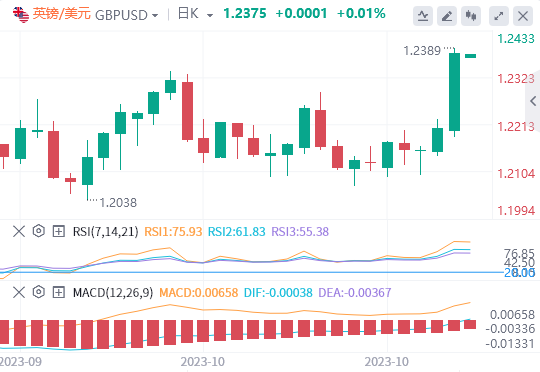Select the tall green candle near 1.2389
Screen dimensions: 540x372
454,92
